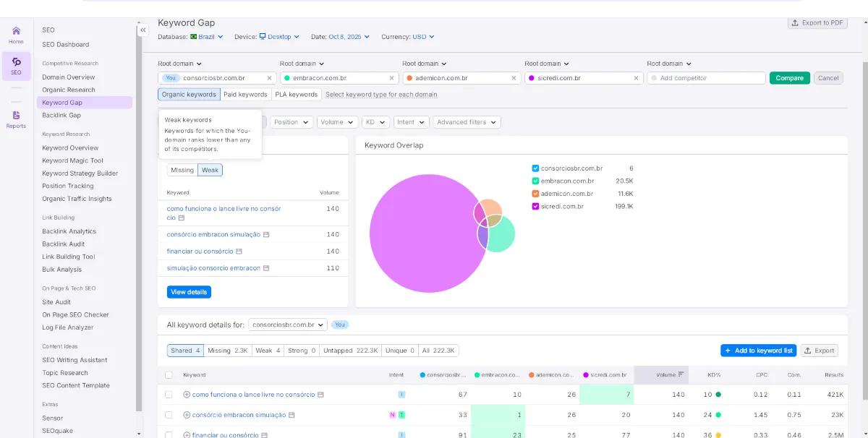This screenshot has width=868, height=438.
Task: Click SERP icon next to financiar ou consórcio
Action: coord(239,252)
